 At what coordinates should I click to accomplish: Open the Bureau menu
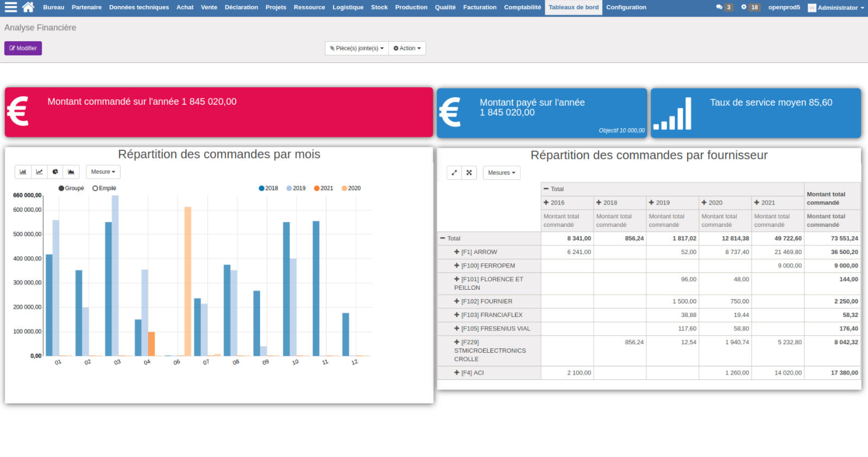pyautogui.click(x=54, y=8)
